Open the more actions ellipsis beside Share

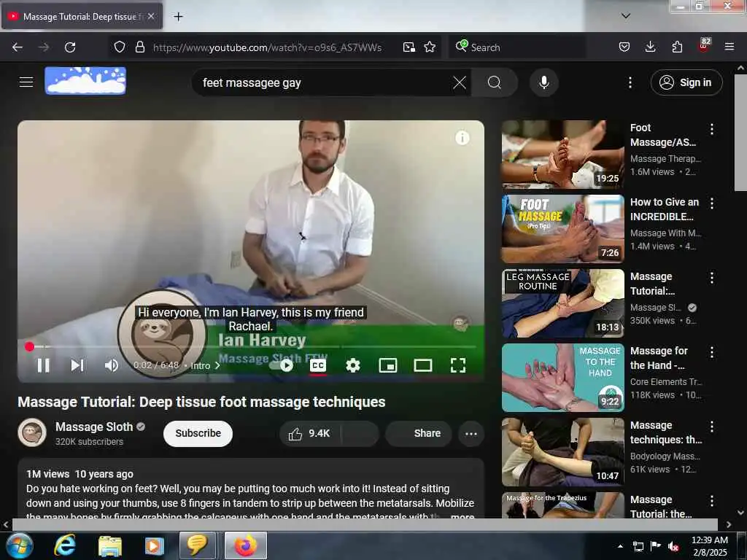click(471, 433)
